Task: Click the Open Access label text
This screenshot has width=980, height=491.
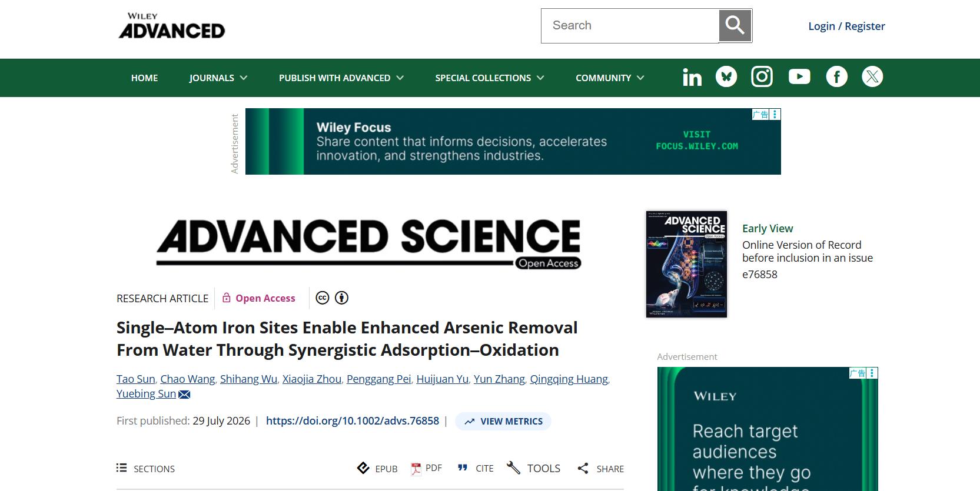Action: (x=265, y=298)
